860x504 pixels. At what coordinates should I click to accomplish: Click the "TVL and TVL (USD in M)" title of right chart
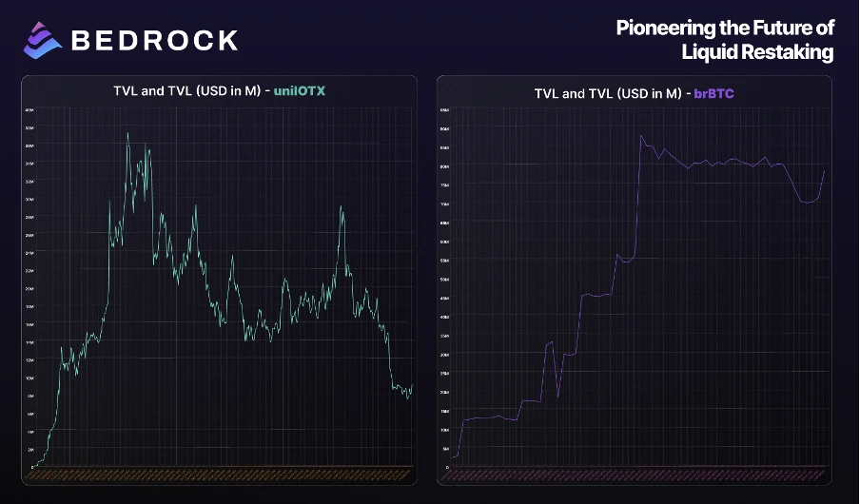point(608,93)
